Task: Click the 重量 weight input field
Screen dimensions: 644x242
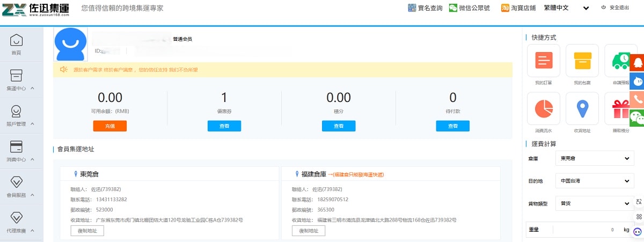Action: point(580,230)
